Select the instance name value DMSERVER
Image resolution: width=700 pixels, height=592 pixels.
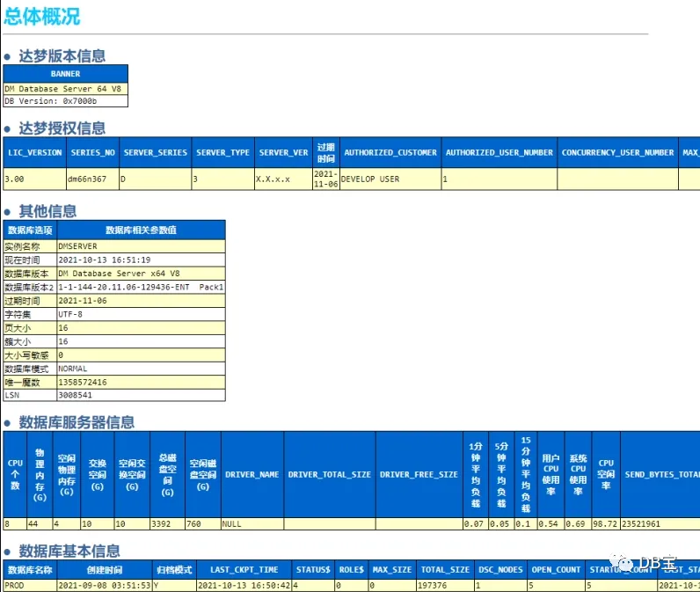[x=141, y=246]
